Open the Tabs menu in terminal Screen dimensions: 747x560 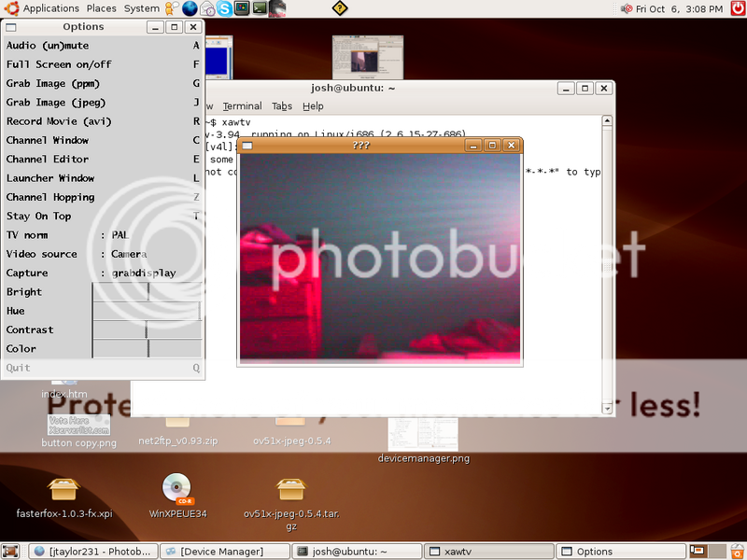282,106
